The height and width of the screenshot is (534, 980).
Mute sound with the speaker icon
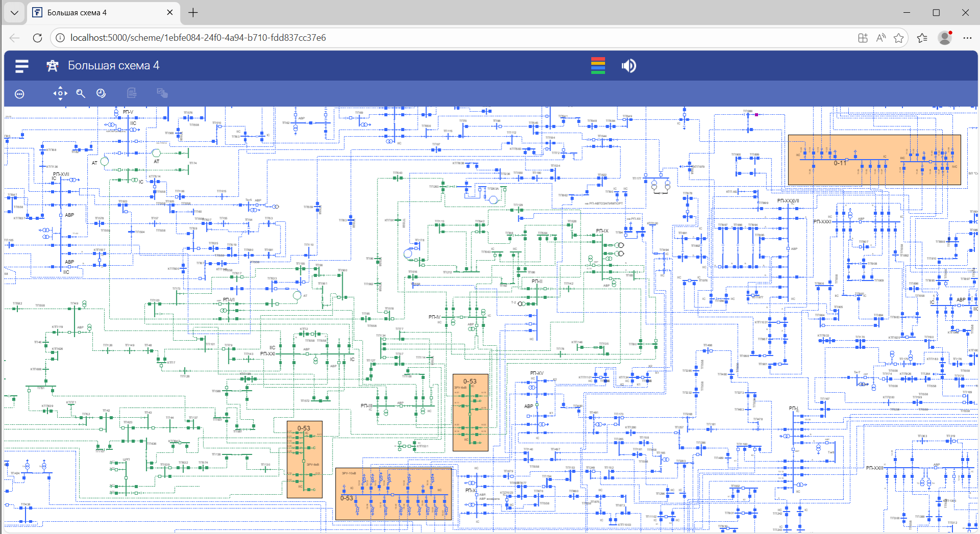point(629,66)
